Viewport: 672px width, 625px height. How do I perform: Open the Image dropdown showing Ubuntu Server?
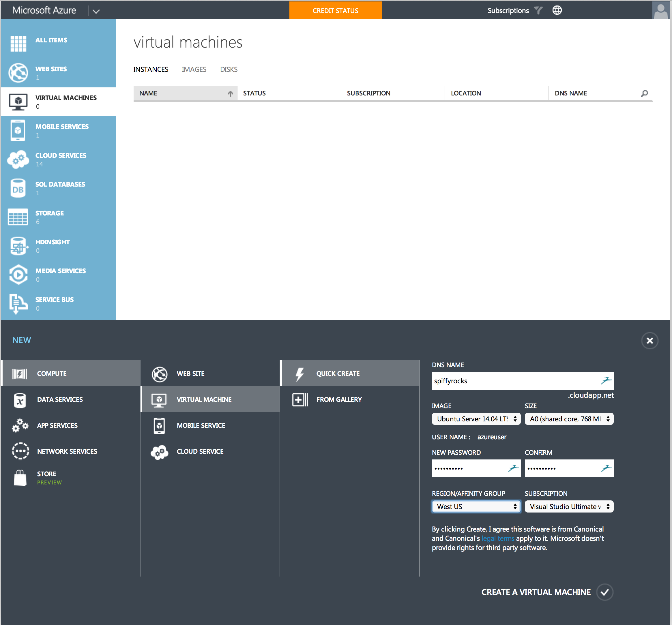point(476,419)
